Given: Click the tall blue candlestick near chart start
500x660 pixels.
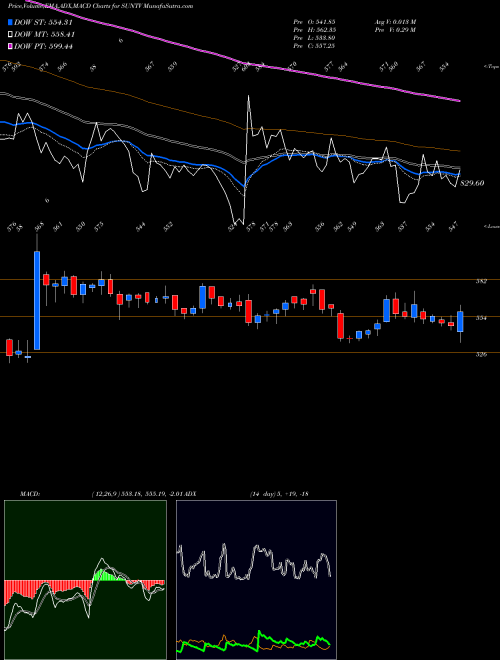Looking at the screenshot, I should [37, 300].
